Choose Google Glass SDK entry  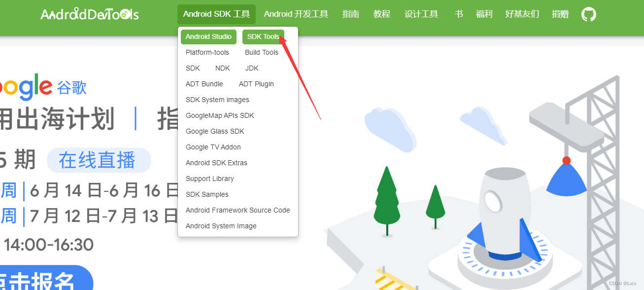pos(215,131)
